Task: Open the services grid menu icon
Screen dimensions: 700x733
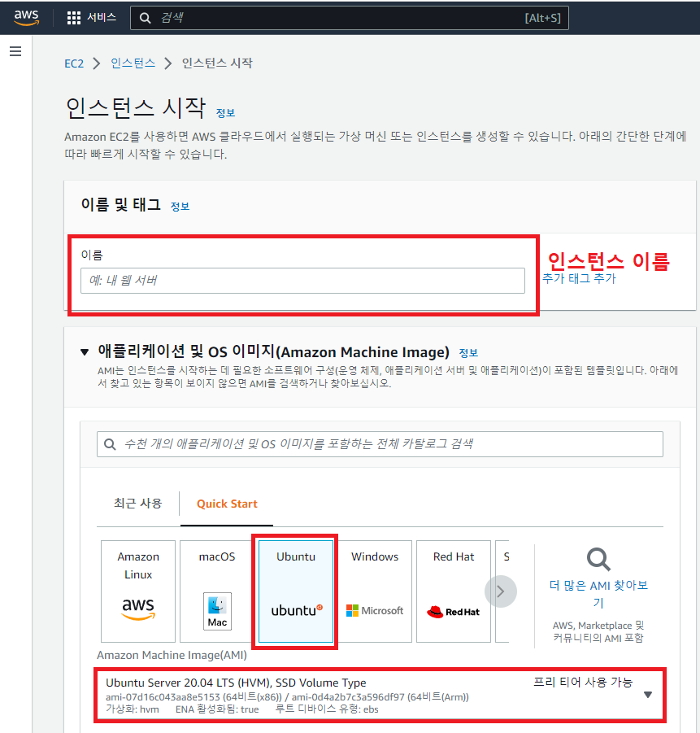Action: click(74, 18)
